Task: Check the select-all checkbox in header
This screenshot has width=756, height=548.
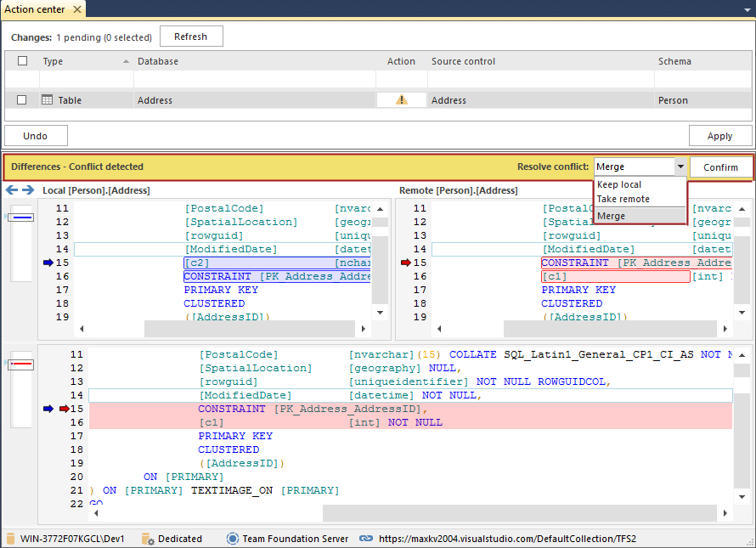Action: (x=23, y=61)
